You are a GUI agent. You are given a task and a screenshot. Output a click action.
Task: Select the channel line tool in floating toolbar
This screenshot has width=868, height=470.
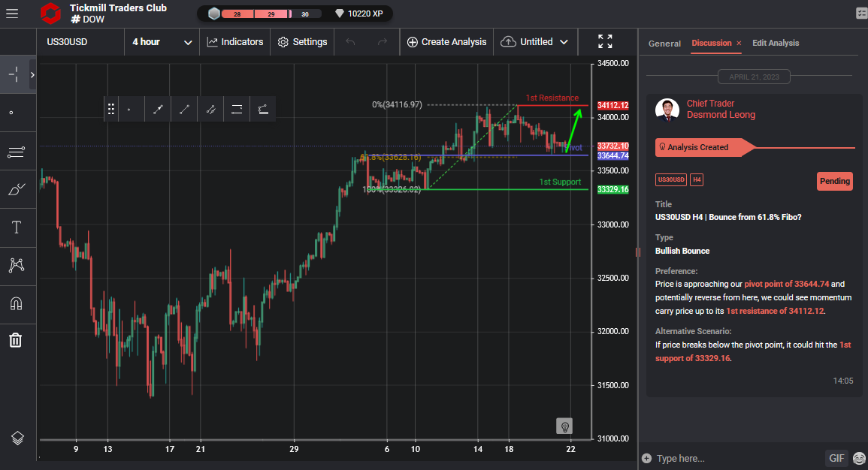click(211, 110)
